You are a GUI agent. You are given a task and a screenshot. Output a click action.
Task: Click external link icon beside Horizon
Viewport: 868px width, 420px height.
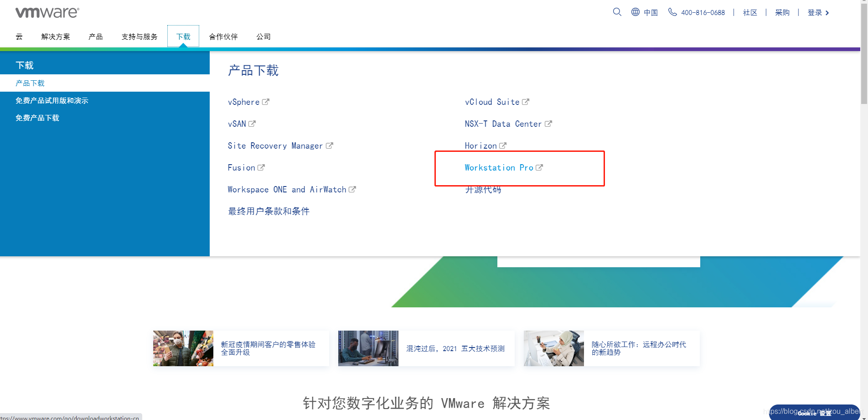[x=503, y=145]
